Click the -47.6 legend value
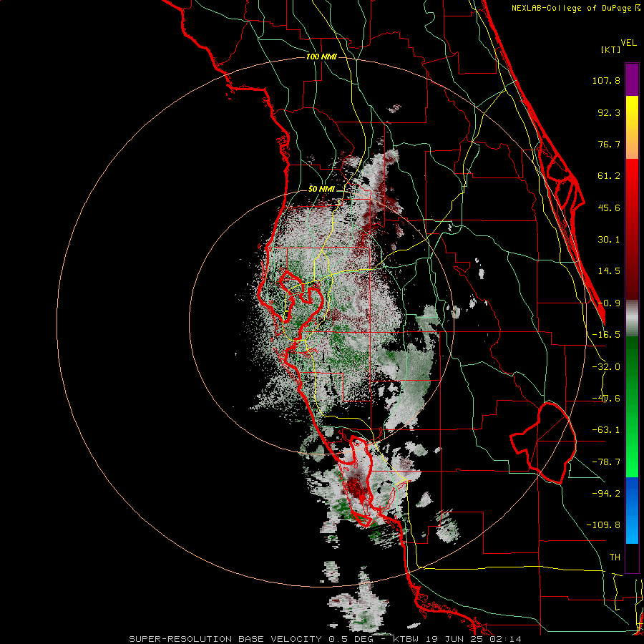This screenshot has width=644, height=644. [x=606, y=399]
